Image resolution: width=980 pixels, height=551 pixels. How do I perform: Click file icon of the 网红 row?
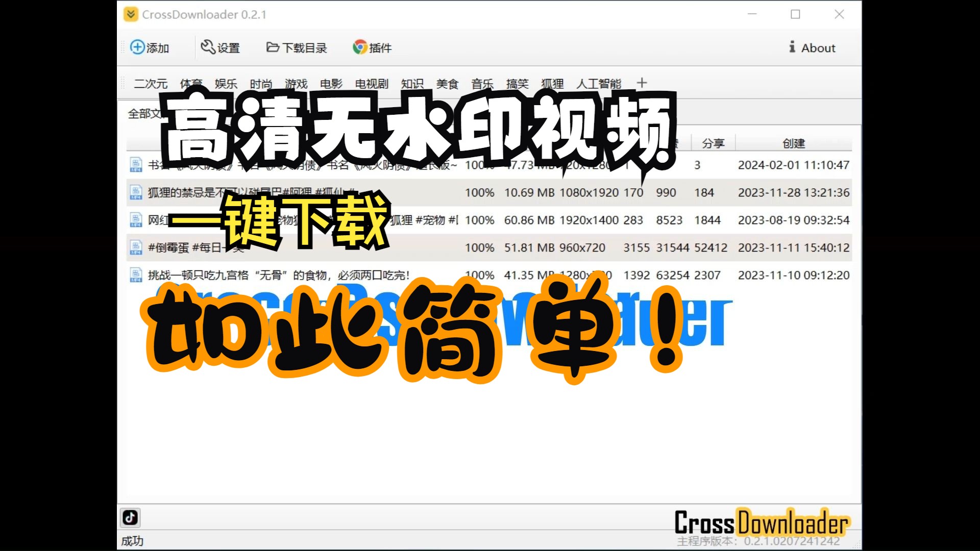point(136,220)
